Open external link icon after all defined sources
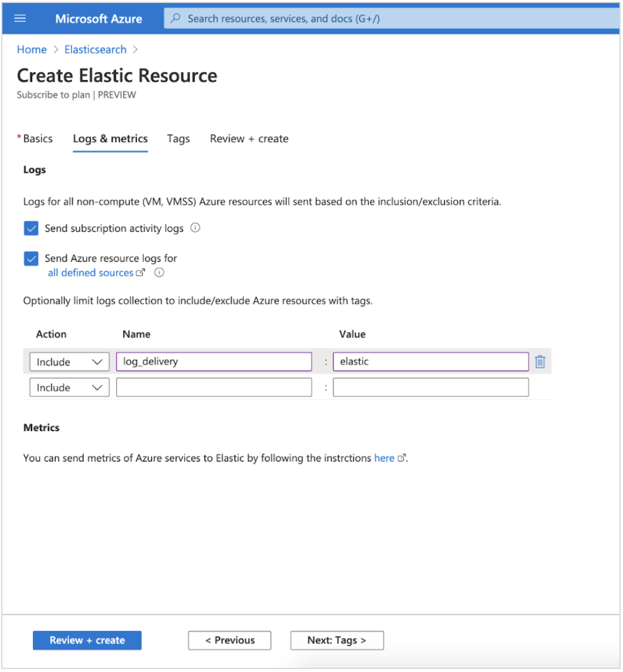Viewport: 623px width, 672px height. (141, 272)
